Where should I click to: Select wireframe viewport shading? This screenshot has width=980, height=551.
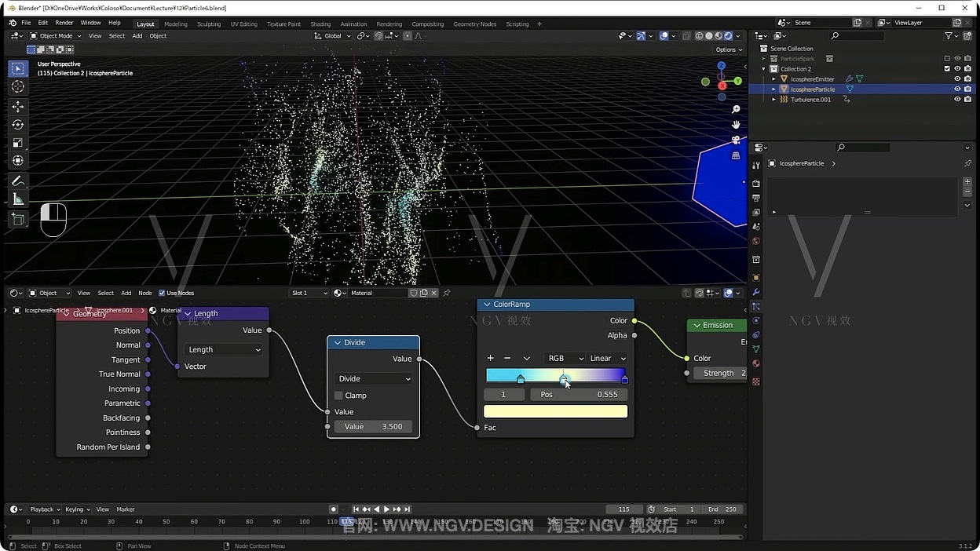pos(699,35)
